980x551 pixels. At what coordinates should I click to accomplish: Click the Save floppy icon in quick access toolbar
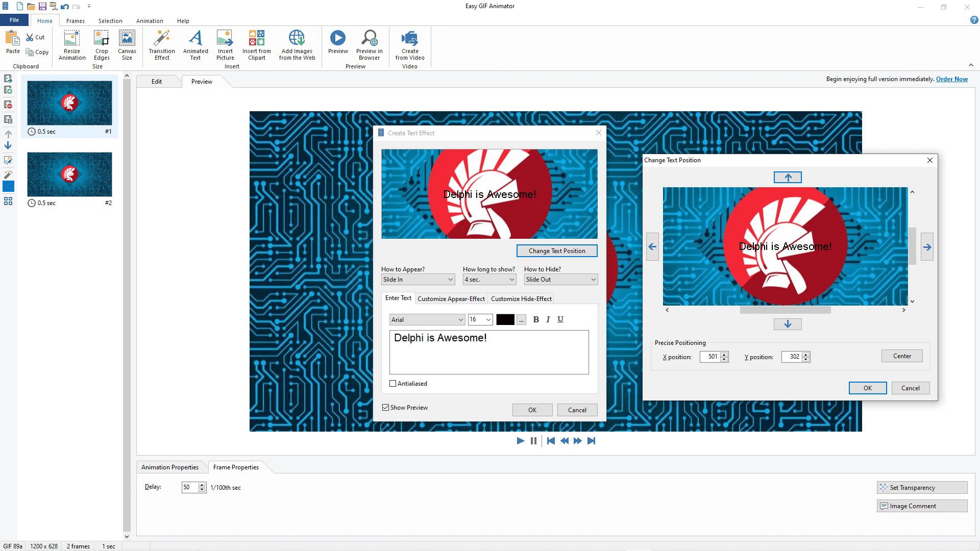[42, 7]
